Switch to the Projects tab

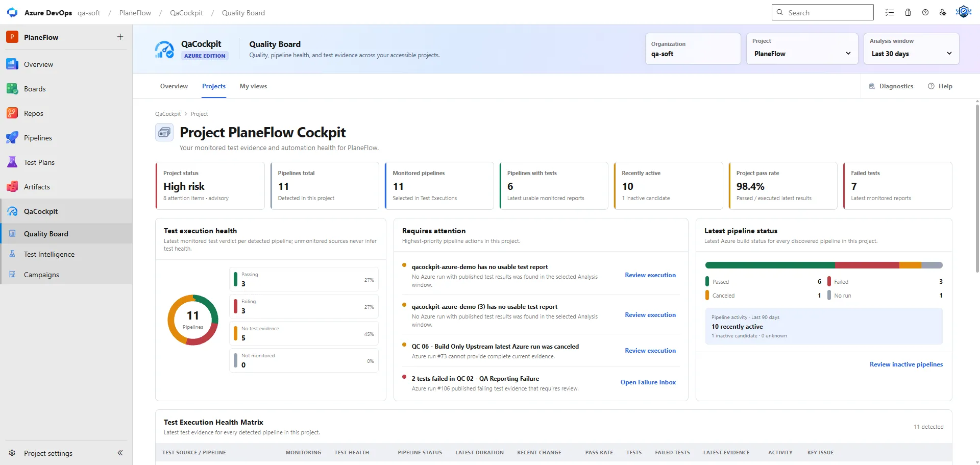(x=214, y=86)
